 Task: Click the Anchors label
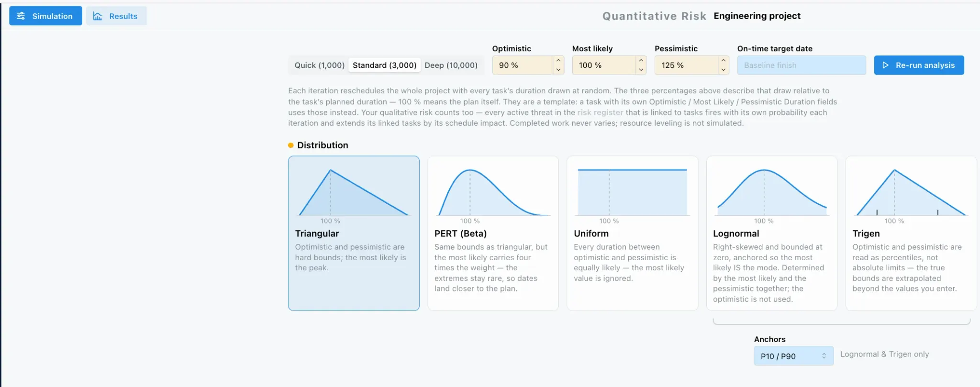pyautogui.click(x=769, y=339)
